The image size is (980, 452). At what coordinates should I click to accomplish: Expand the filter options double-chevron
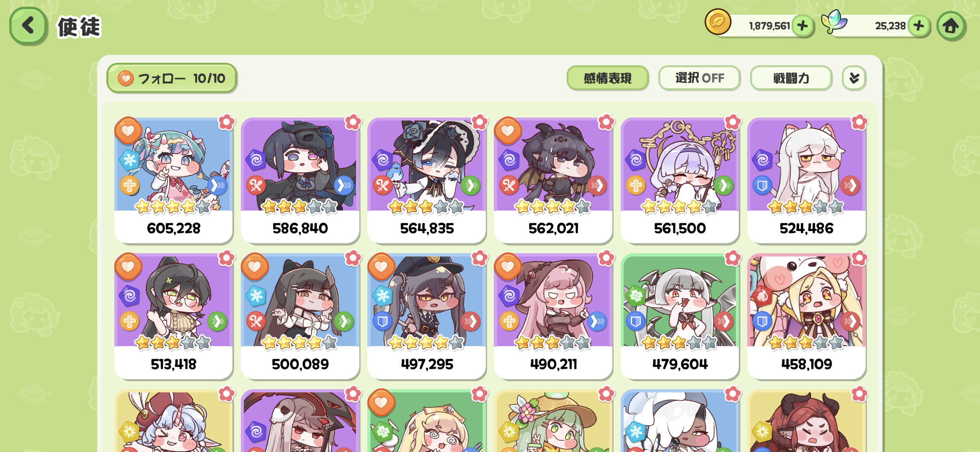pos(854,78)
